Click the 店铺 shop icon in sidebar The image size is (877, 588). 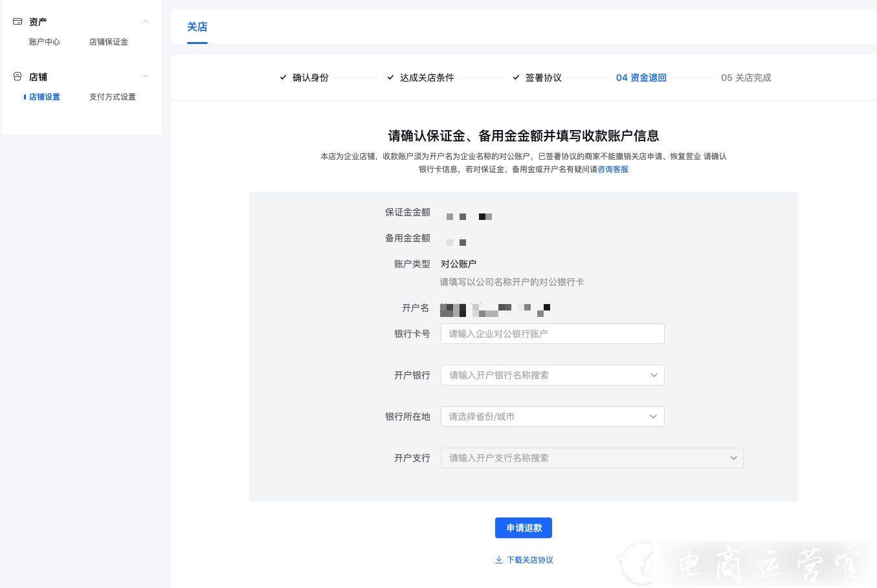coord(17,76)
